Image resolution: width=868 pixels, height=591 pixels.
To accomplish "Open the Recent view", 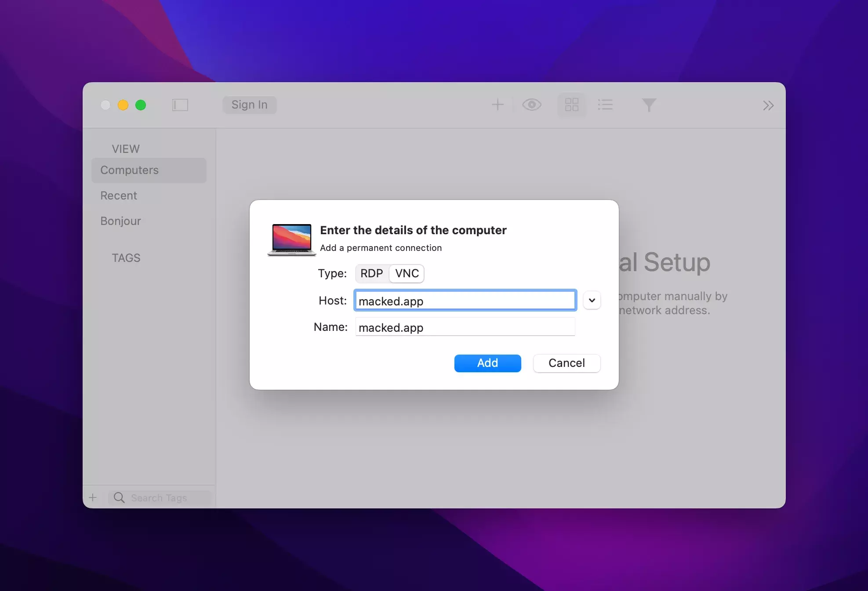I will point(119,196).
